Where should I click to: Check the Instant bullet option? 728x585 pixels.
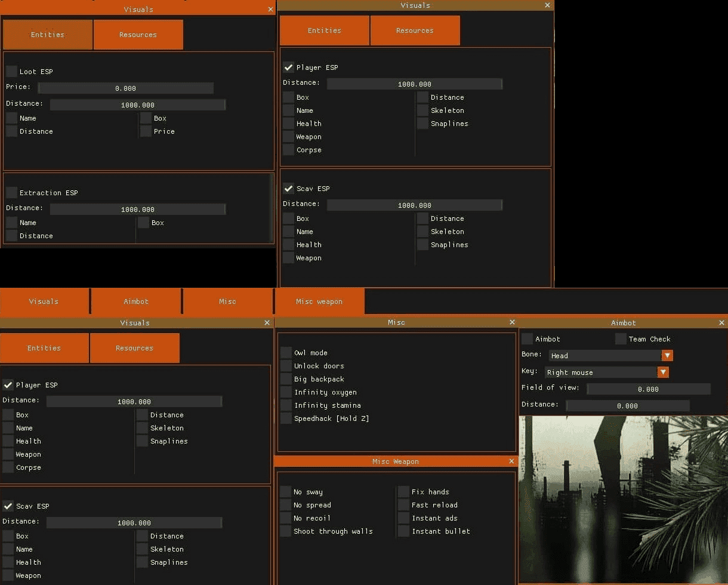click(x=404, y=531)
